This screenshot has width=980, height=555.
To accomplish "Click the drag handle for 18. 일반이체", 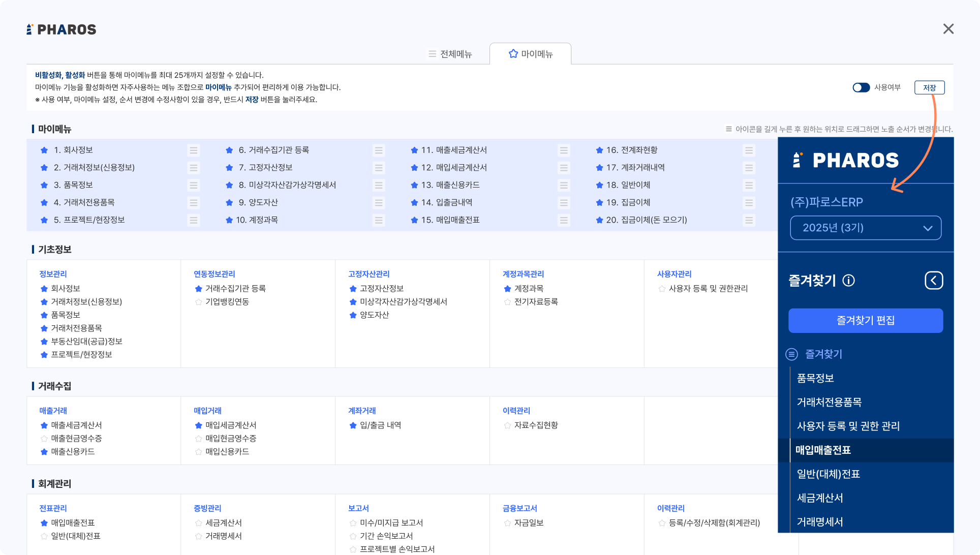I will tap(748, 186).
